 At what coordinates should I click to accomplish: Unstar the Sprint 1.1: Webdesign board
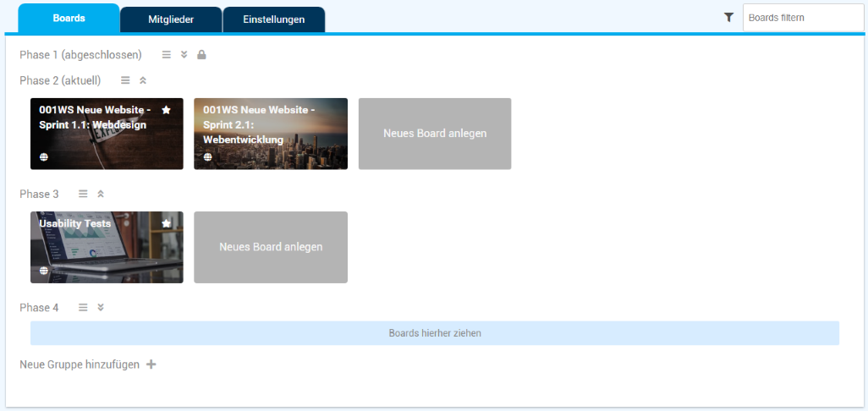coord(166,110)
